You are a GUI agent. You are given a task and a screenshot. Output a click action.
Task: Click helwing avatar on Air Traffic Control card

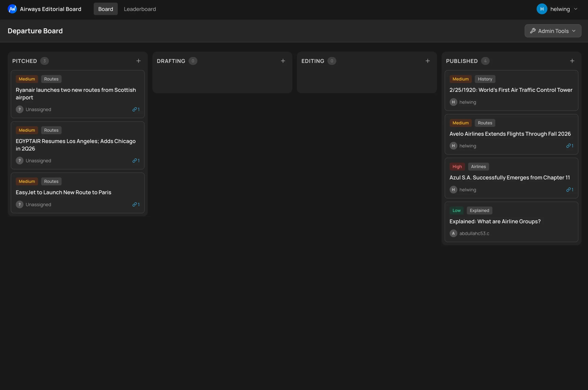pyautogui.click(x=453, y=102)
